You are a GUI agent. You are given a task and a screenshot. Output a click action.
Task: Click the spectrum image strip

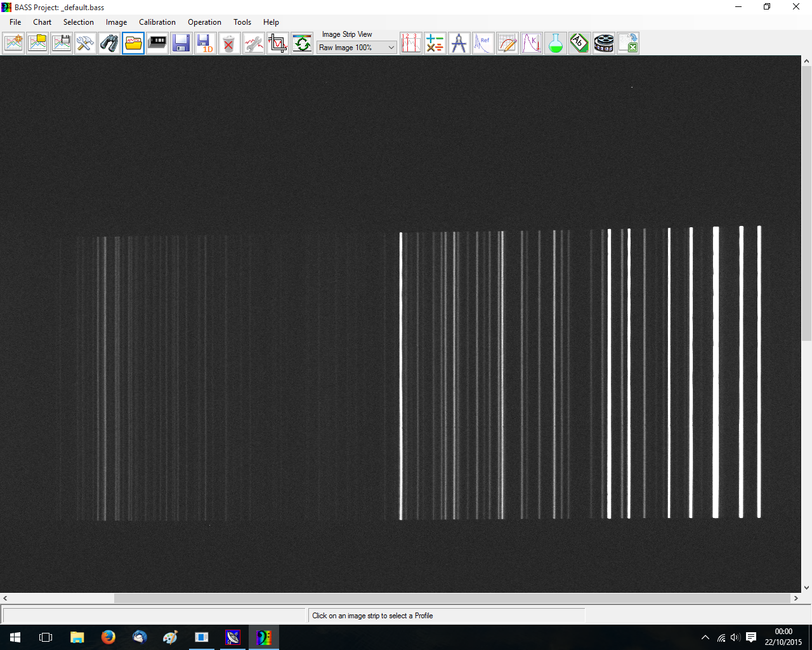(x=419, y=375)
